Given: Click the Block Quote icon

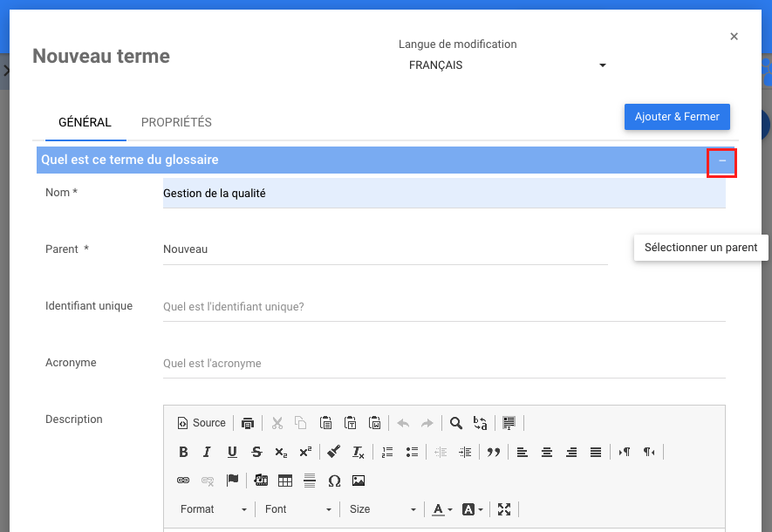Looking at the screenshot, I should (x=494, y=452).
